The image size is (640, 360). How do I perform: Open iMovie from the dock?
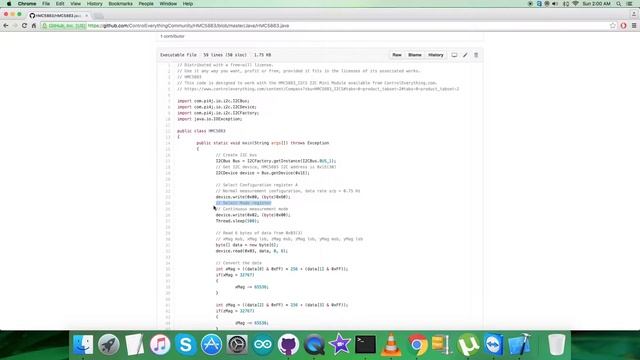tap(340, 345)
